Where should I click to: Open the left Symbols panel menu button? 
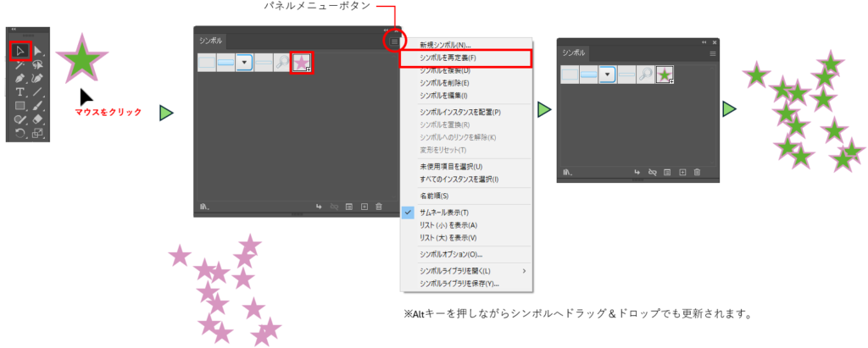[394, 41]
